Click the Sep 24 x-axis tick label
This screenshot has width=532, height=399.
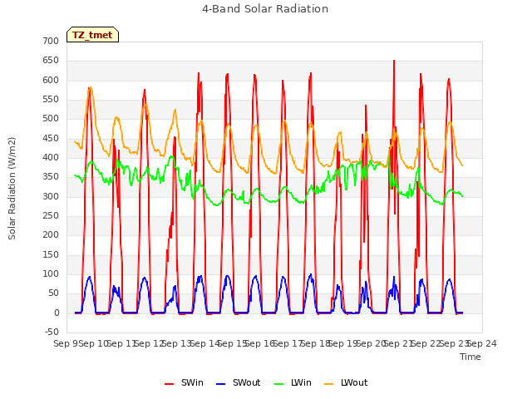pos(482,343)
